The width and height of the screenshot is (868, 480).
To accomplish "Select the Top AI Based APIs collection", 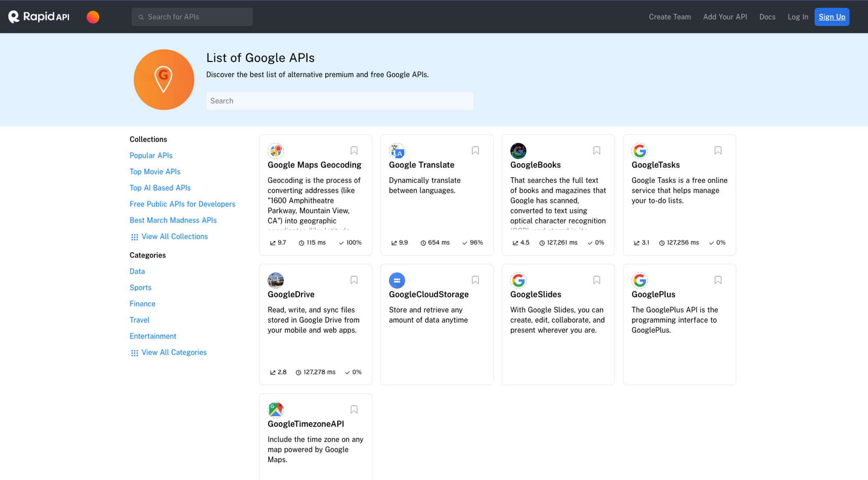I will (160, 188).
